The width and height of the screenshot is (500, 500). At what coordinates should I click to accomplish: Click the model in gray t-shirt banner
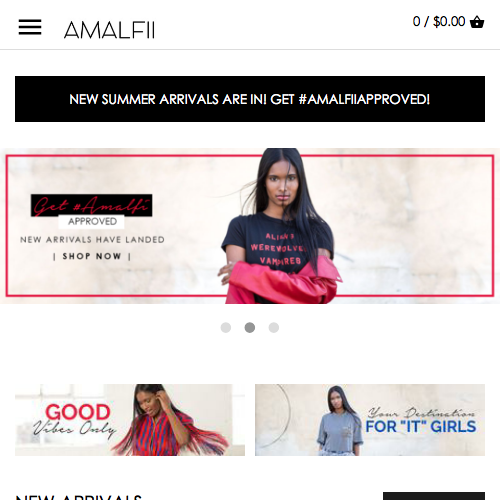point(340,421)
